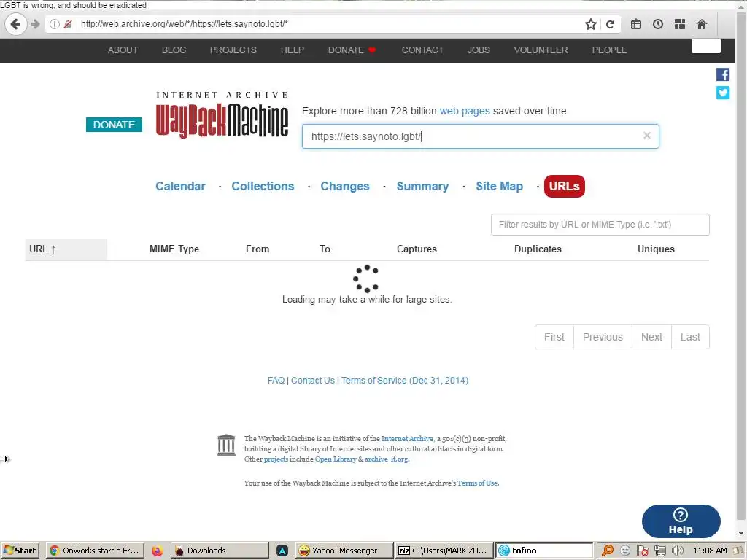The image size is (747, 560).
Task: Click the white button in top-right nav
Action: pyautogui.click(x=705, y=46)
